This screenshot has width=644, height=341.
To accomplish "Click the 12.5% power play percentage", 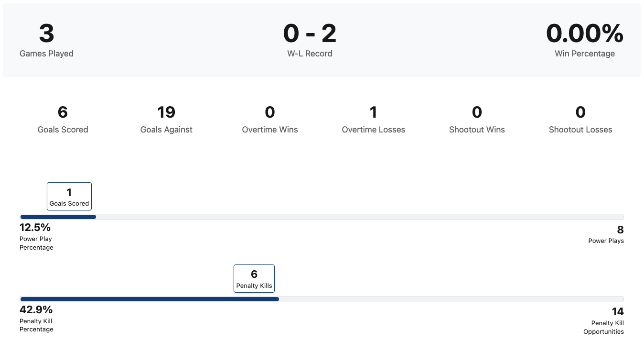I will (x=35, y=227).
